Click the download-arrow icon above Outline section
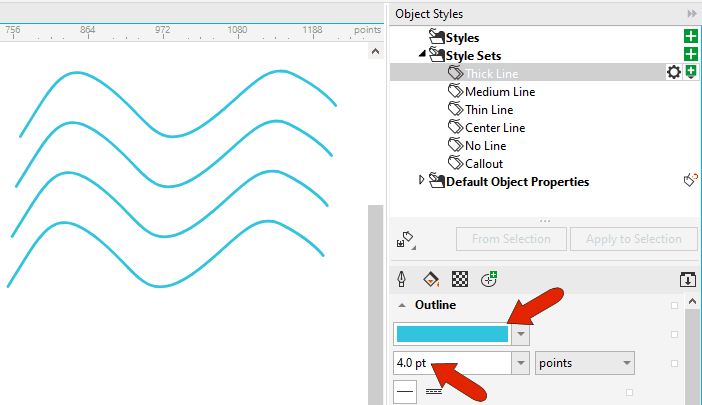Viewport: 702px width, 405px height. (x=687, y=279)
